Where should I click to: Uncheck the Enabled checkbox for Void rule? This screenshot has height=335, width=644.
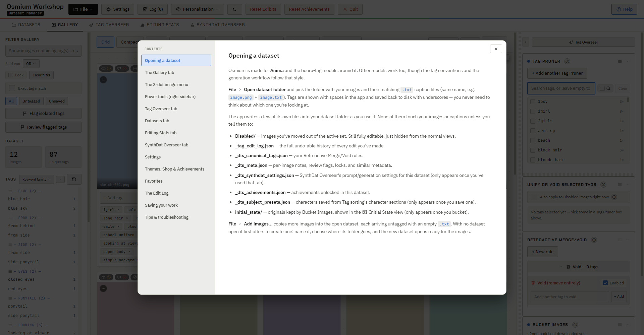[605, 283]
